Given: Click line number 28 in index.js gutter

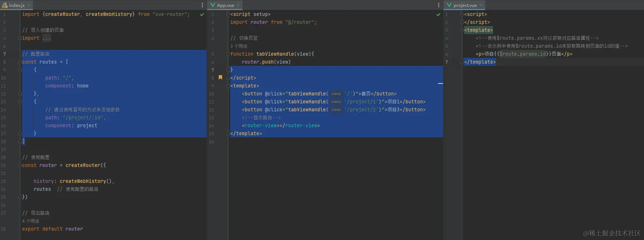Looking at the screenshot, I should (3, 229).
